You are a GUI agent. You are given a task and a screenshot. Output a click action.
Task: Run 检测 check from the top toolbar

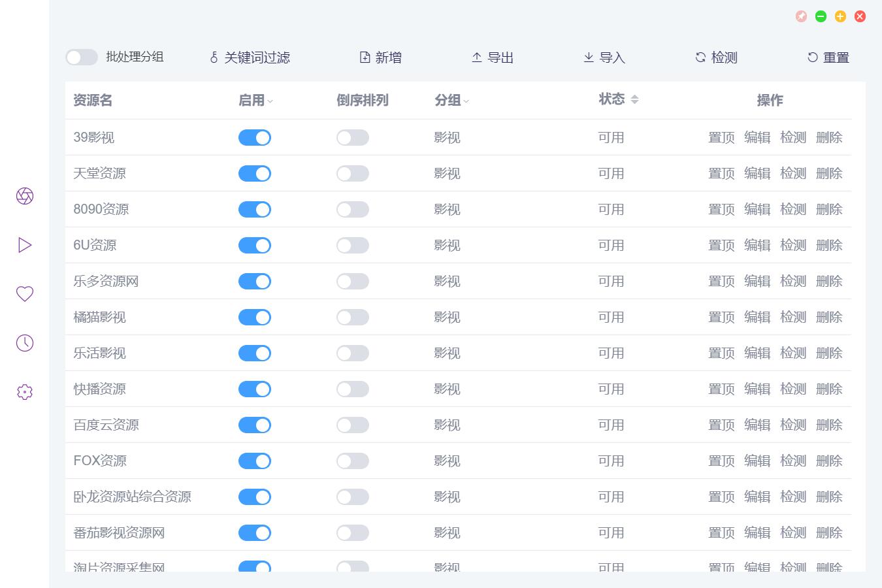pos(716,57)
